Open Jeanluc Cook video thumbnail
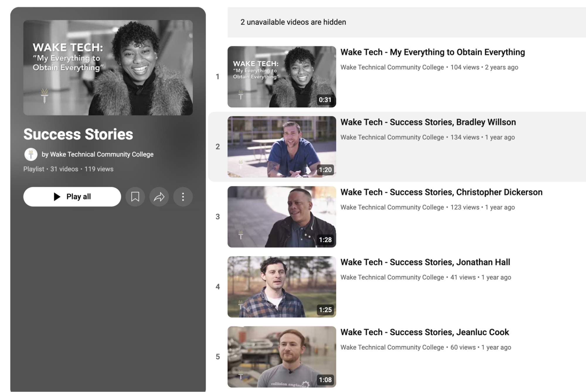 point(282,357)
